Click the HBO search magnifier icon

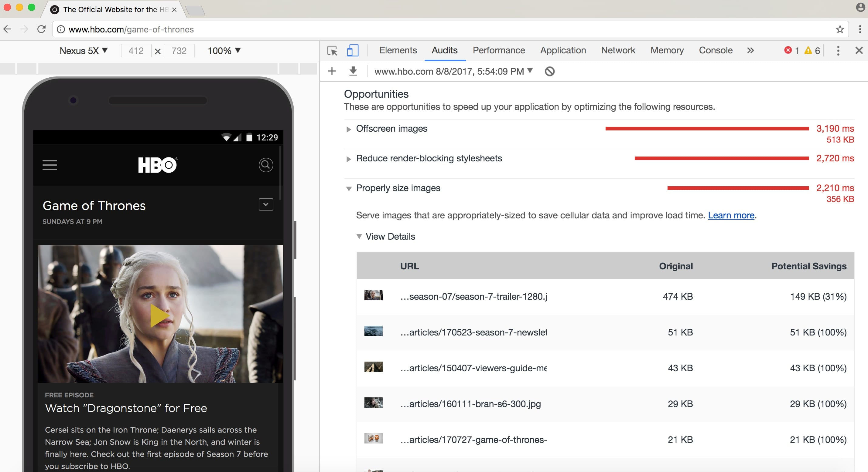coord(265,165)
